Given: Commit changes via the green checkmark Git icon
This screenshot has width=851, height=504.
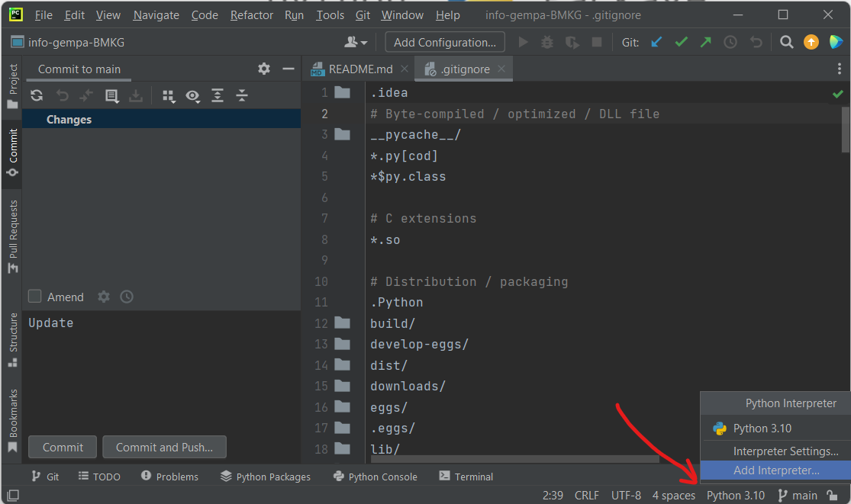Looking at the screenshot, I should (x=681, y=42).
